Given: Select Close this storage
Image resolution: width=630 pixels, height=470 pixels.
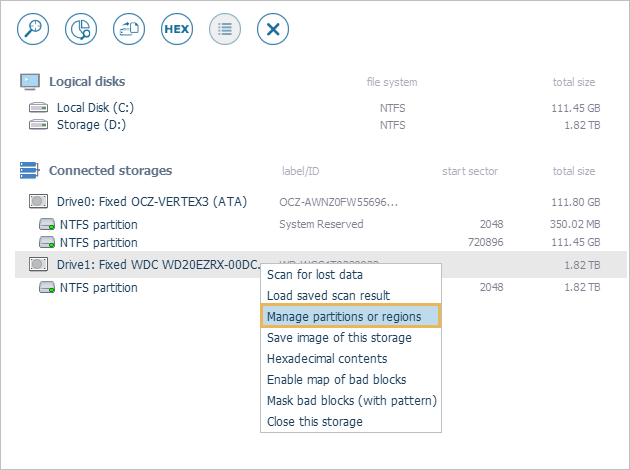Looking at the screenshot, I should click(315, 422).
